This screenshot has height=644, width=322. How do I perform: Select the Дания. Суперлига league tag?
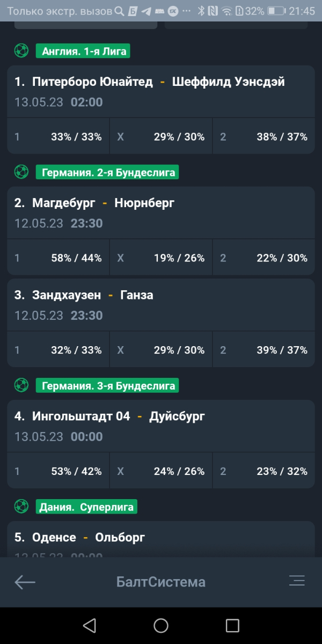(87, 507)
